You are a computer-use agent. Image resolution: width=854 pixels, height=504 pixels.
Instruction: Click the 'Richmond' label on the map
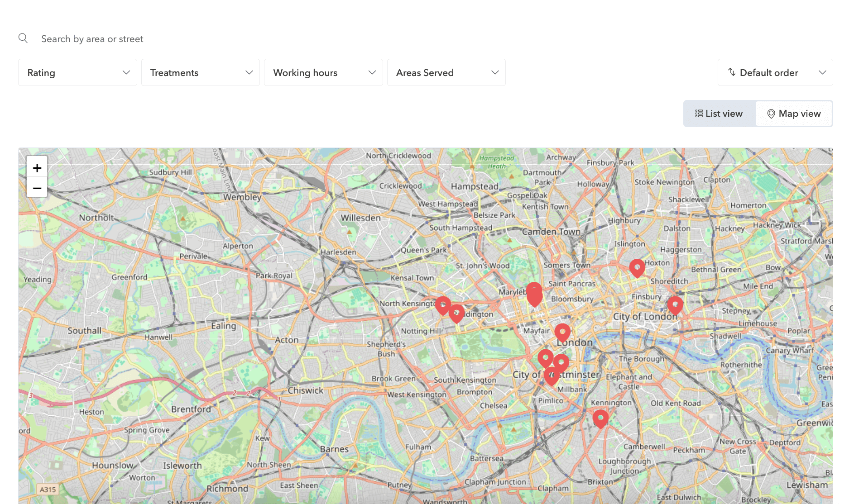(x=227, y=489)
